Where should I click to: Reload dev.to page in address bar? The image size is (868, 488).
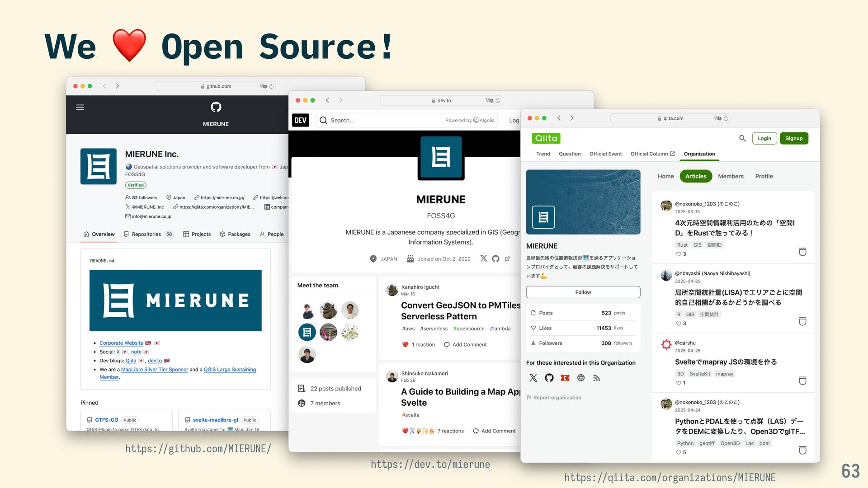click(x=498, y=100)
